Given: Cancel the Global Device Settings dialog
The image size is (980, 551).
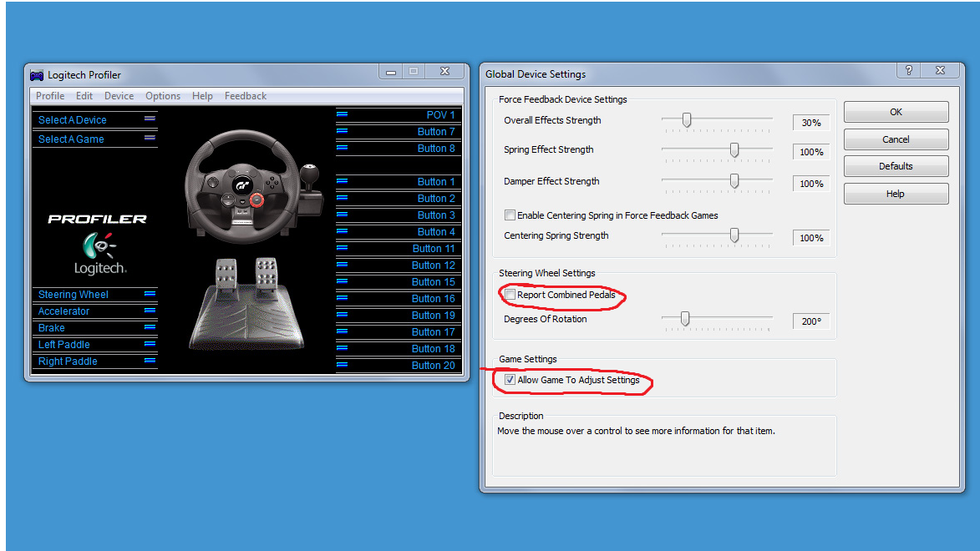Looking at the screenshot, I should tap(896, 139).
